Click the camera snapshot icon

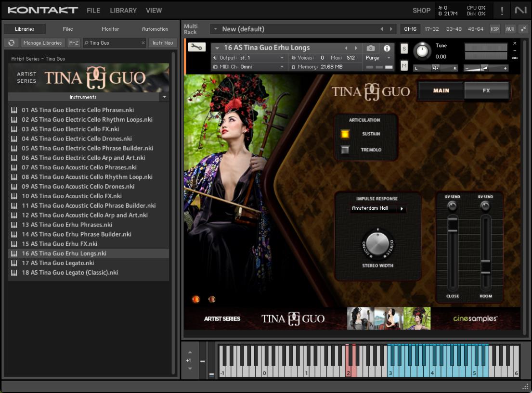click(370, 48)
